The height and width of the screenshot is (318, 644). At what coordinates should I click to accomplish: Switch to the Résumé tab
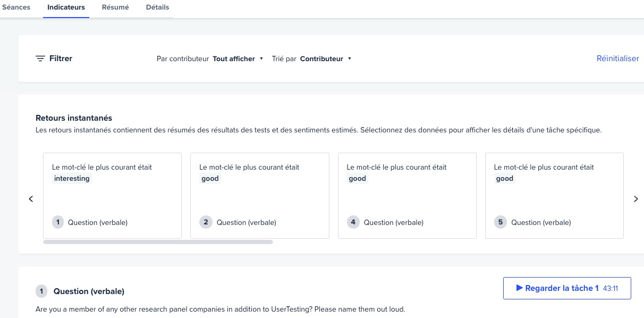point(115,7)
